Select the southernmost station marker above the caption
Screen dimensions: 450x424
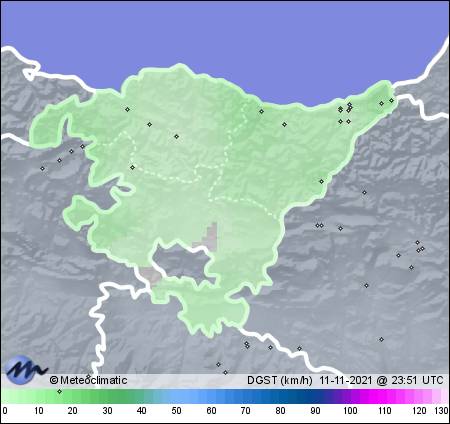[226, 372]
